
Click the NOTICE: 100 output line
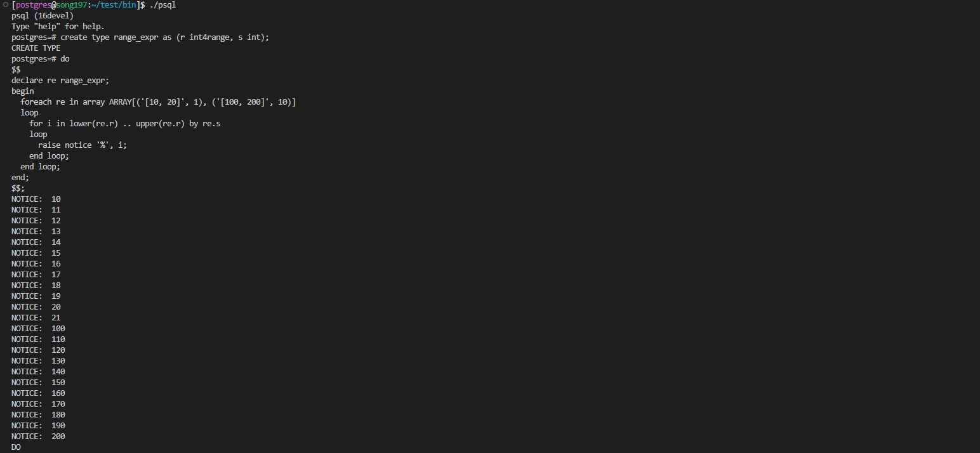click(38, 329)
